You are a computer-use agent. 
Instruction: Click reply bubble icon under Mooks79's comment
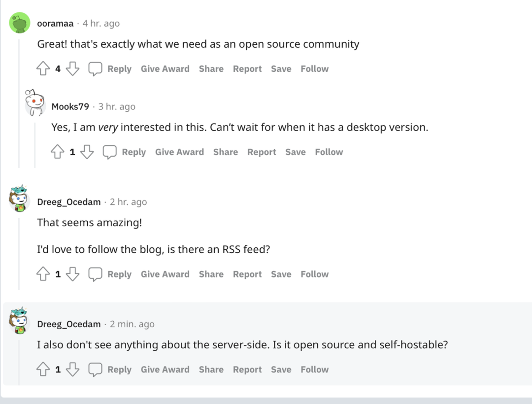coord(109,152)
